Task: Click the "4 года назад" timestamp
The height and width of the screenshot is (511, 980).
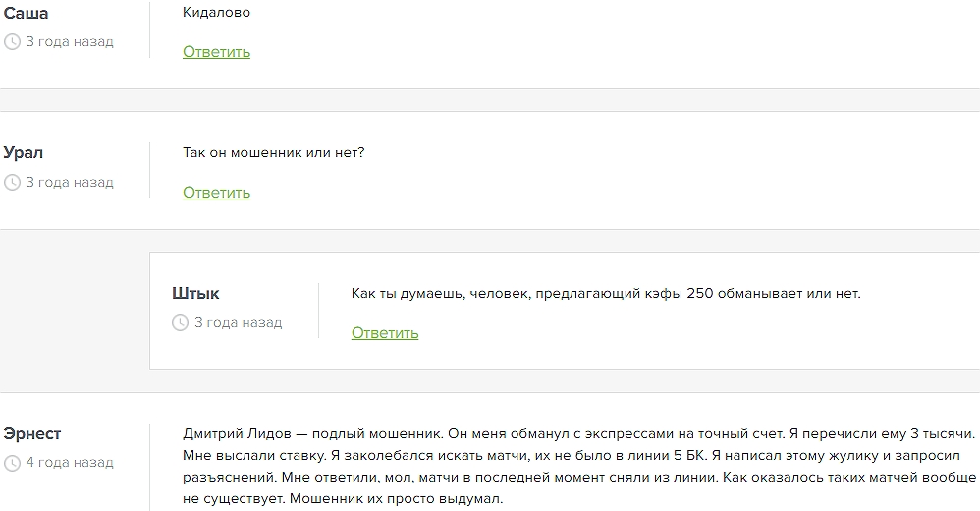Action: [70, 463]
